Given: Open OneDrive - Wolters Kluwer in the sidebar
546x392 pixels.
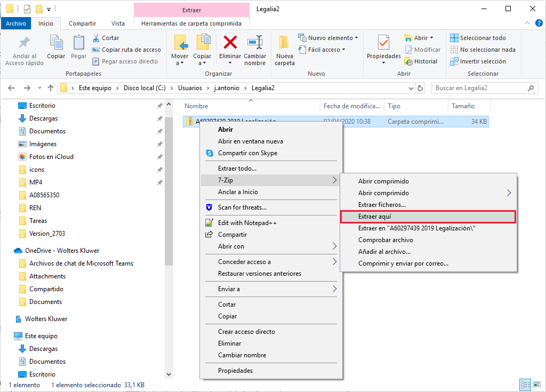Looking at the screenshot, I should click(62, 251).
